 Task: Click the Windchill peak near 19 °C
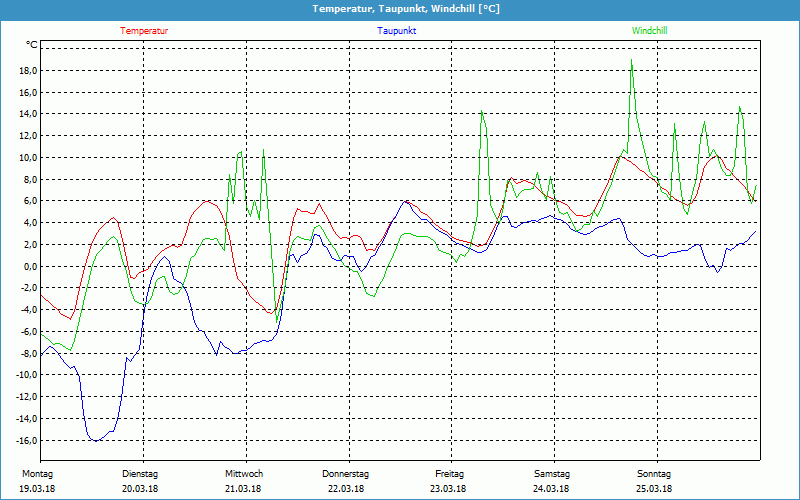[632, 60]
